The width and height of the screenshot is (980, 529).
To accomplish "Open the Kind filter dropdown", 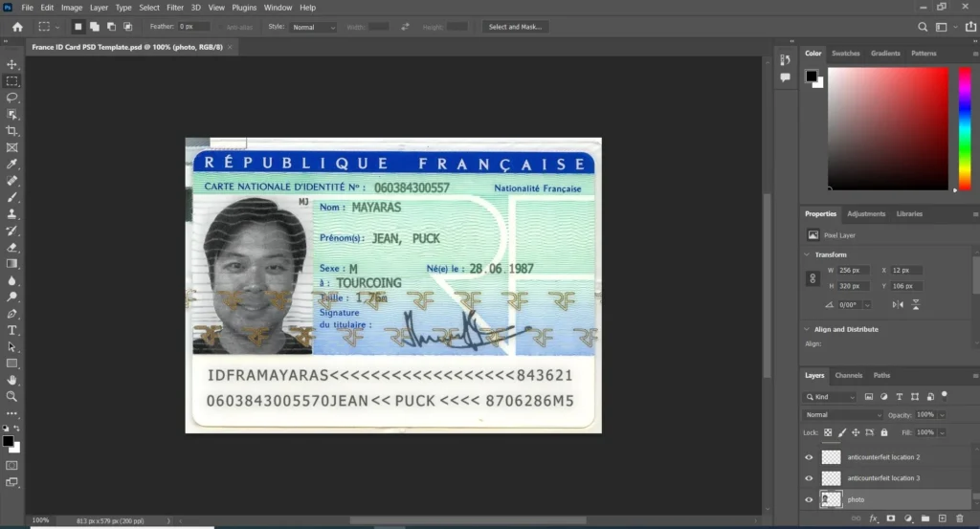I will tap(830, 397).
